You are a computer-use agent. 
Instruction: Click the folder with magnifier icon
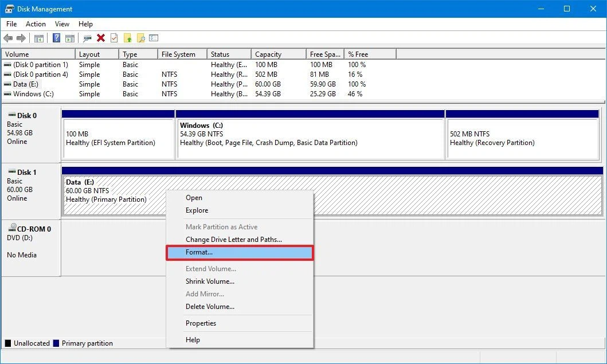click(140, 38)
